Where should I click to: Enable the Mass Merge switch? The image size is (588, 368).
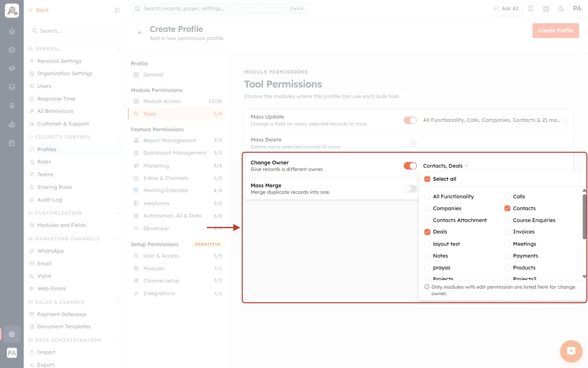410,188
